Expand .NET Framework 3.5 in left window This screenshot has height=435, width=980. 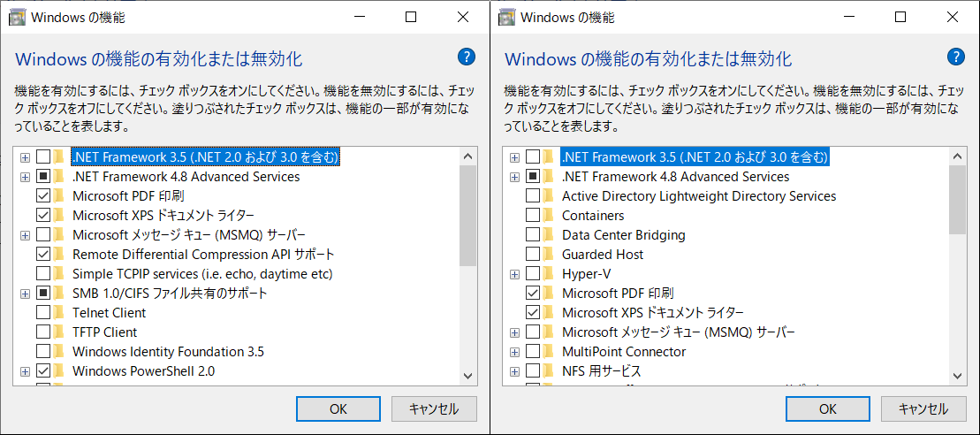(x=25, y=157)
